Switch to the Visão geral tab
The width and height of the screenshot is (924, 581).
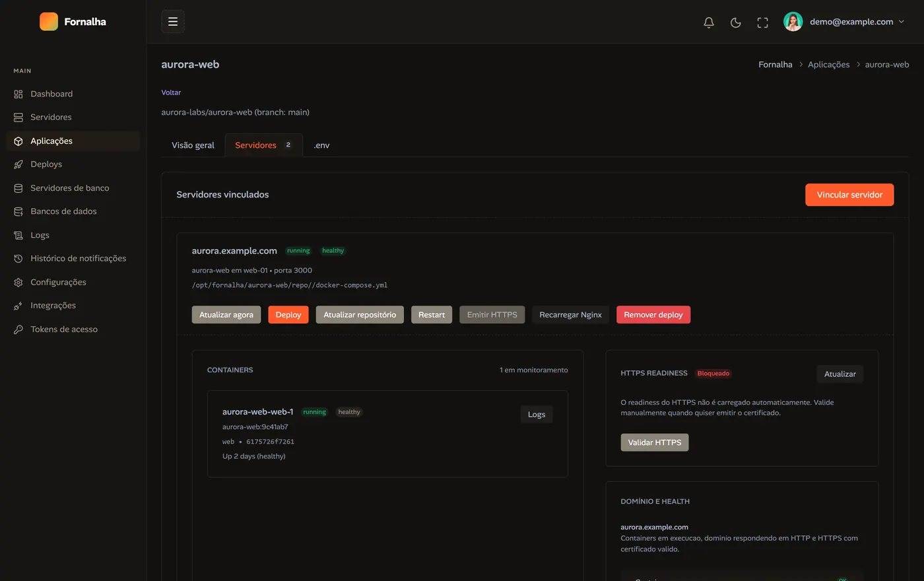point(193,145)
